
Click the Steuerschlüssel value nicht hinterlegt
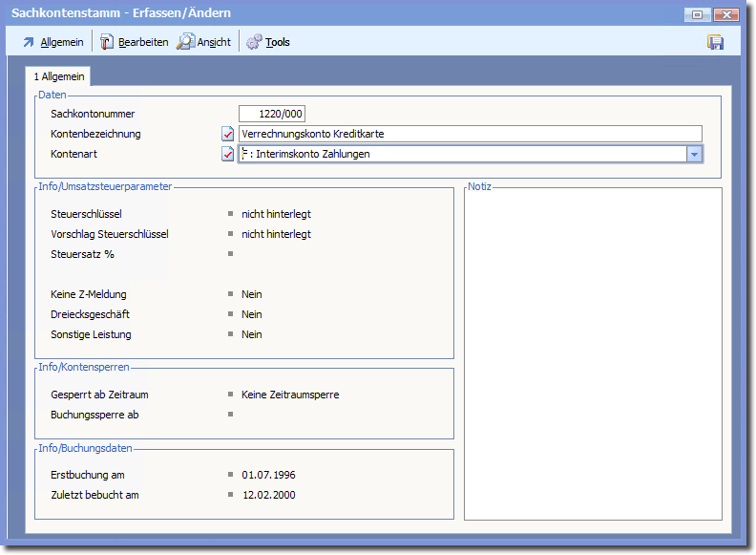276,214
